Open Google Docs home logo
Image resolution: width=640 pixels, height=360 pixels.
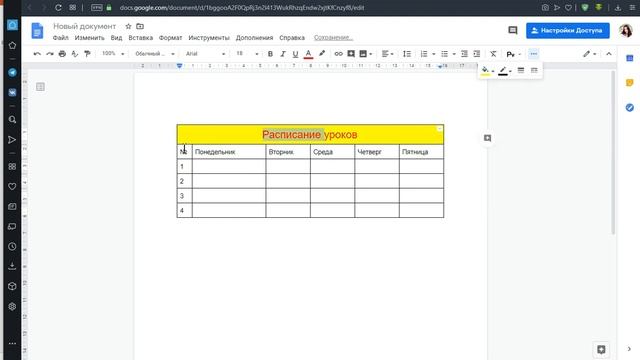click(37, 31)
